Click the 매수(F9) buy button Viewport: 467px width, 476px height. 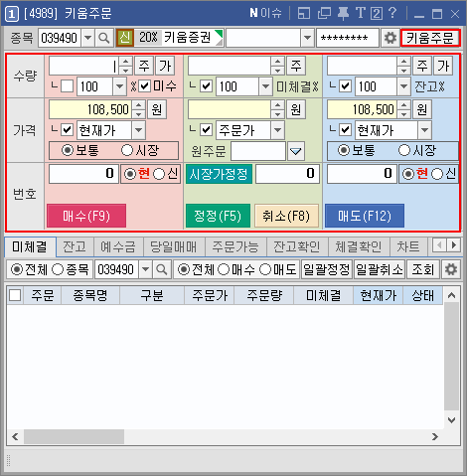[x=86, y=216]
